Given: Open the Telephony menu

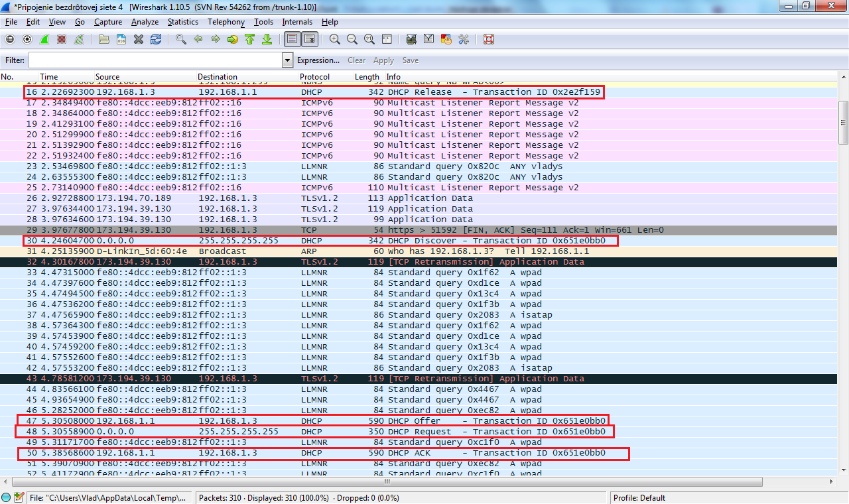Looking at the screenshot, I should click(226, 22).
